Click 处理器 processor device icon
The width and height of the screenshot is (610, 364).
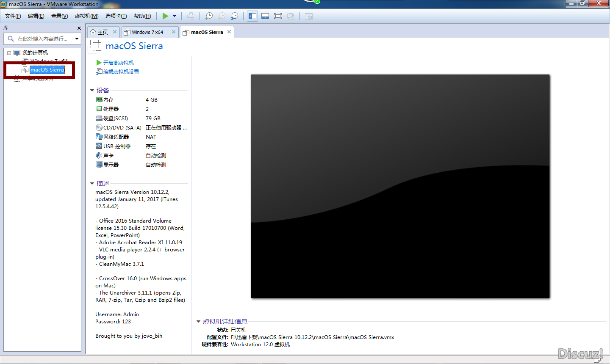(99, 109)
